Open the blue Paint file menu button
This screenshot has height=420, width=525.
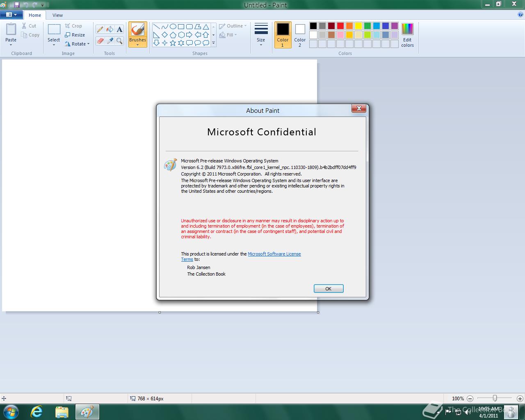11,15
